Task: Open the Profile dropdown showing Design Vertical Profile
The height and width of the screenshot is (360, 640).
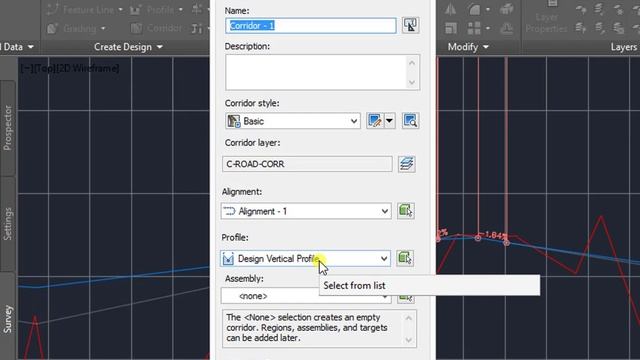Action: click(x=305, y=258)
